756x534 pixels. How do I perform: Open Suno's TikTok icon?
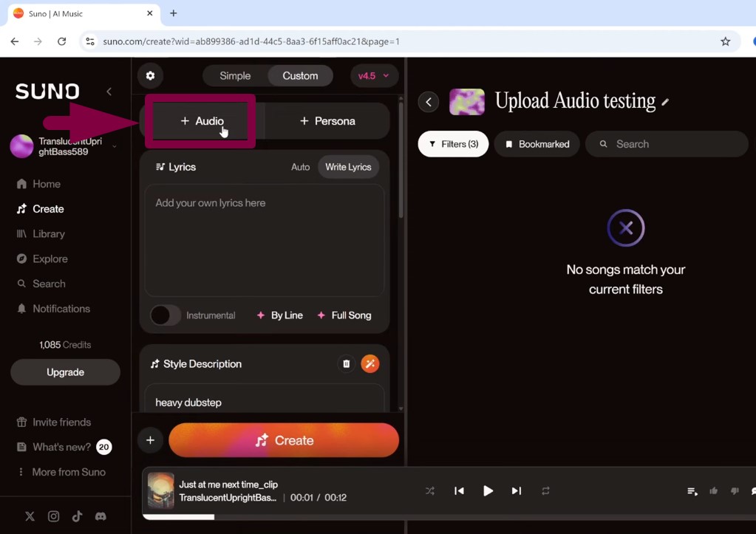coord(77,517)
